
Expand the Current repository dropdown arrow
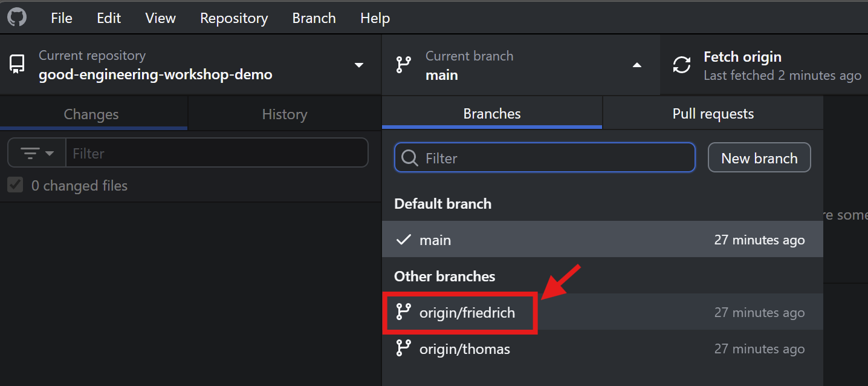pos(359,65)
